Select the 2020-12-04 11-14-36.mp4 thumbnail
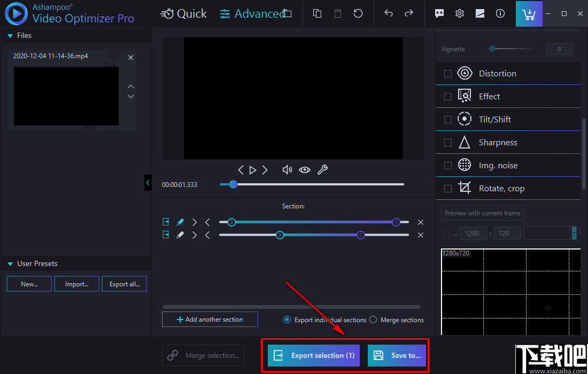This screenshot has height=374, width=588. coord(65,95)
